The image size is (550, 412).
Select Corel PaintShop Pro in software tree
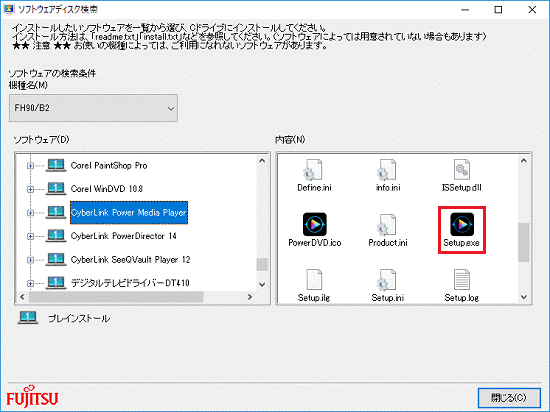pos(109,166)
